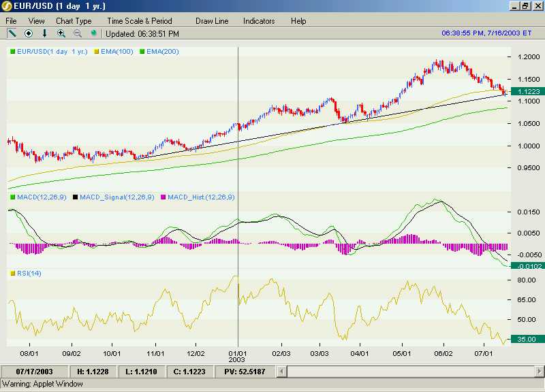The height and width of the screenshot is (392, 545).
Task: Open the Indicators menu
Action: click(x=259, y=21)
